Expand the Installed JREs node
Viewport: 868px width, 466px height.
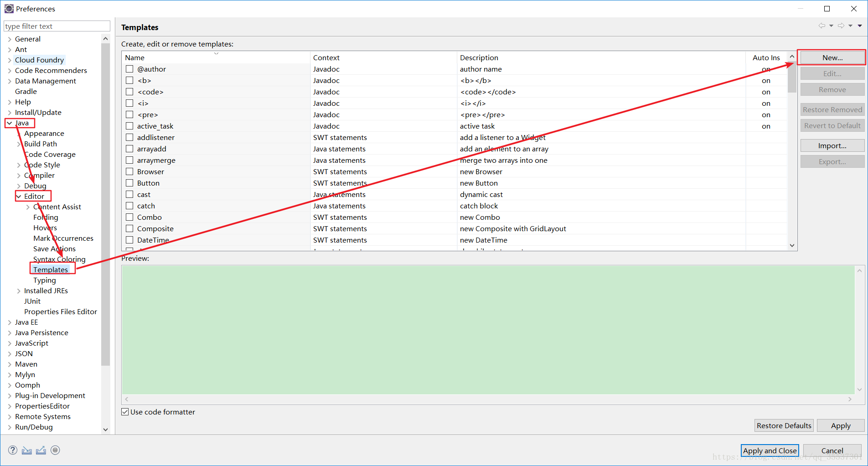pos(19,291)
